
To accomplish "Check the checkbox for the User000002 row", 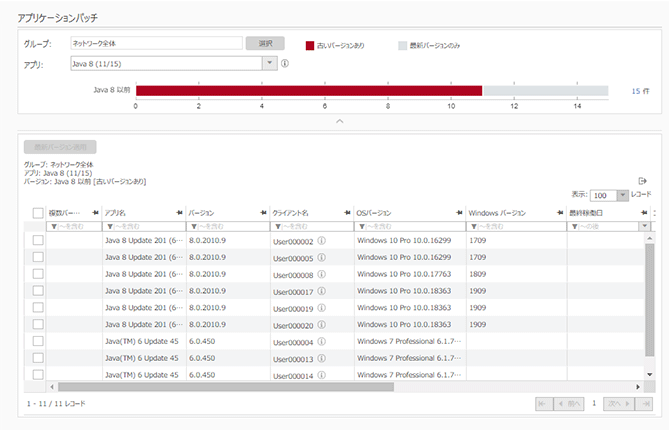I will point(38,241).
